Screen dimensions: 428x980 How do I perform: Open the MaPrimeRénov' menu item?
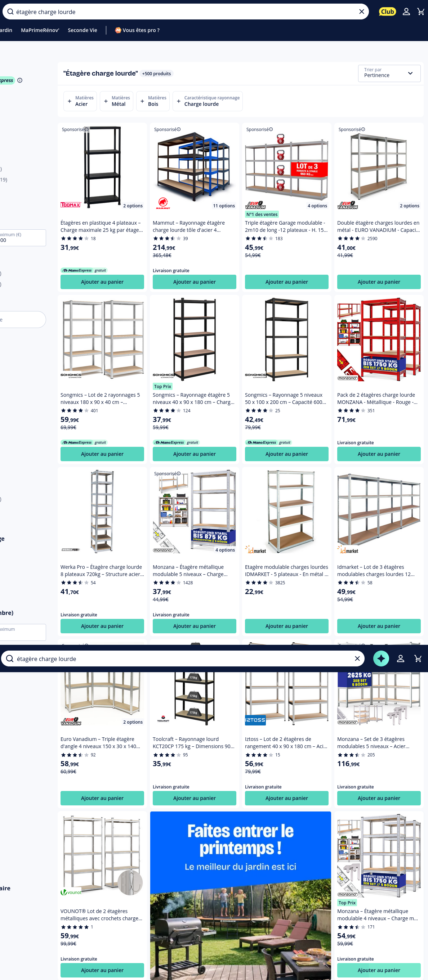[x=40, y=30]
